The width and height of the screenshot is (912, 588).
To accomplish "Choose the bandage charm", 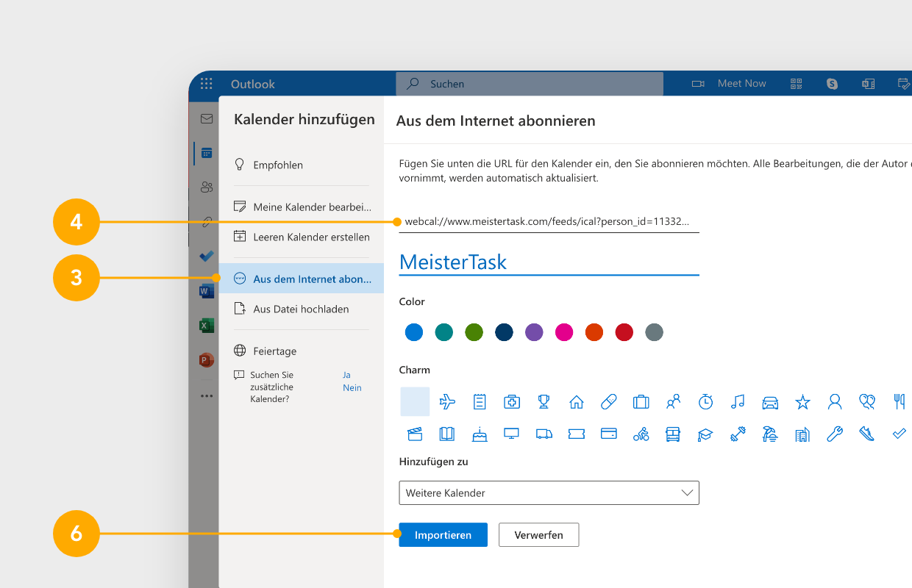I will (609, 401).
